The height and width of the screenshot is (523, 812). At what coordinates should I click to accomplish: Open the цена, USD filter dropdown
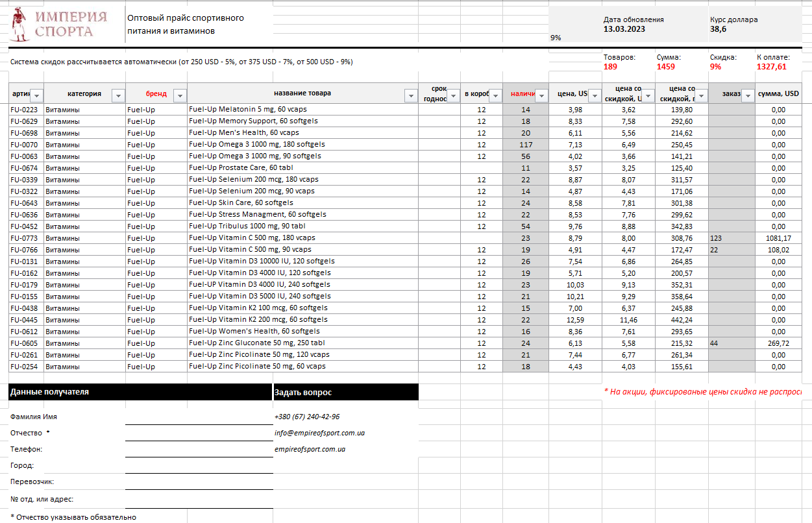pos(595,96)
